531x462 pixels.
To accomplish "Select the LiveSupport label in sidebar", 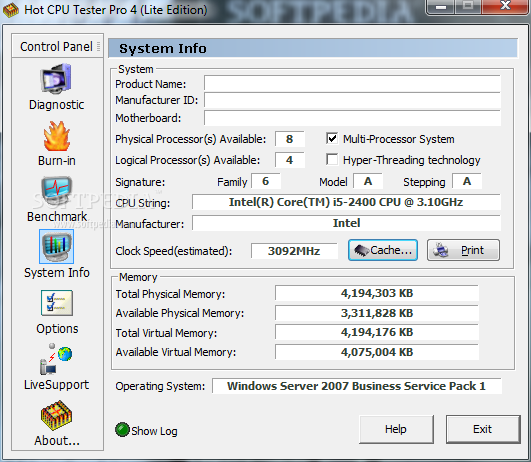I will point(57,385).
